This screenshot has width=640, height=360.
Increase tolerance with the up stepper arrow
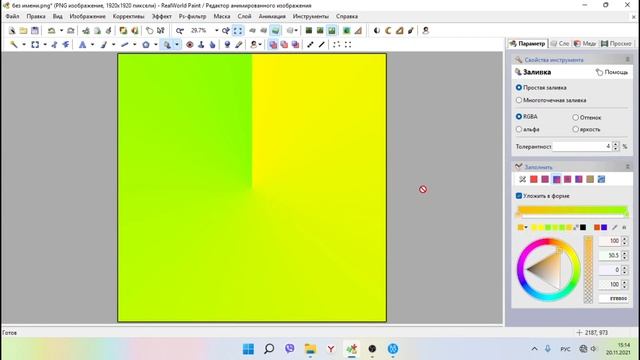(x=616, y=144)
